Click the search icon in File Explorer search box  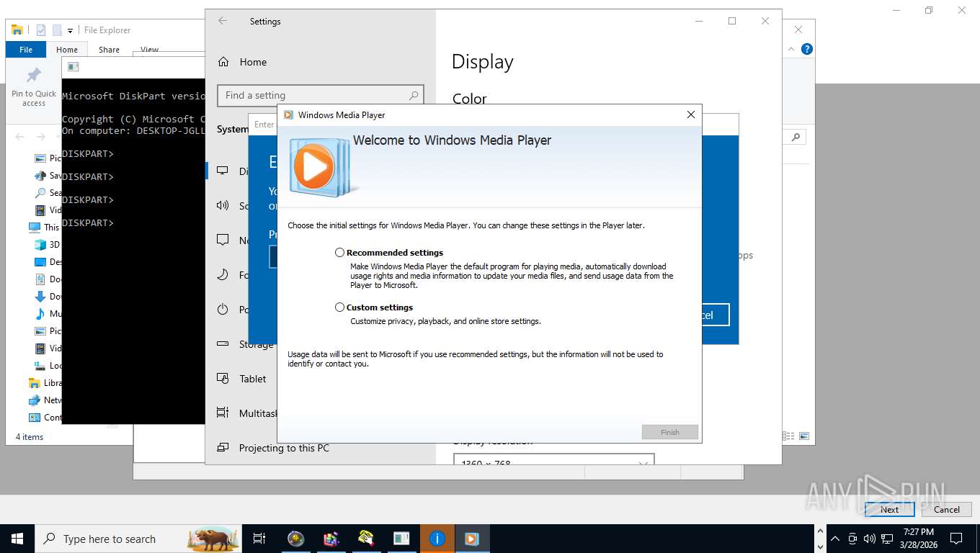(796, 137)
